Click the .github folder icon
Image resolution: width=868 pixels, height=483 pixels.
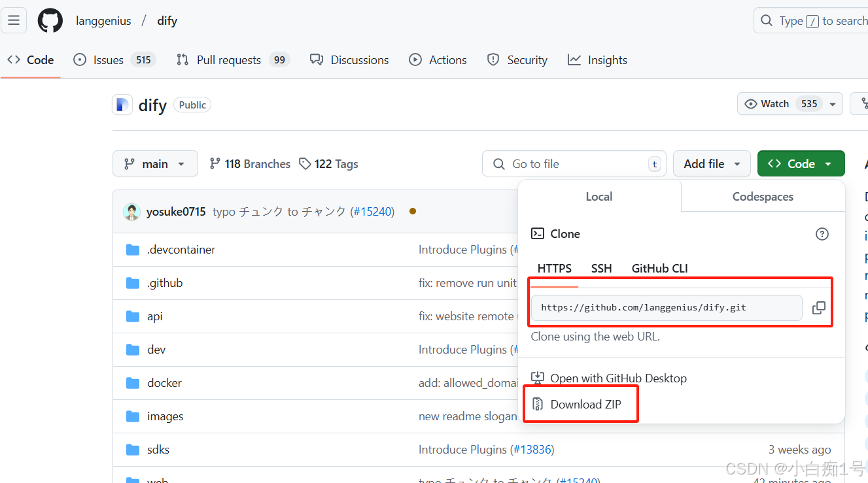pos(133,283)
